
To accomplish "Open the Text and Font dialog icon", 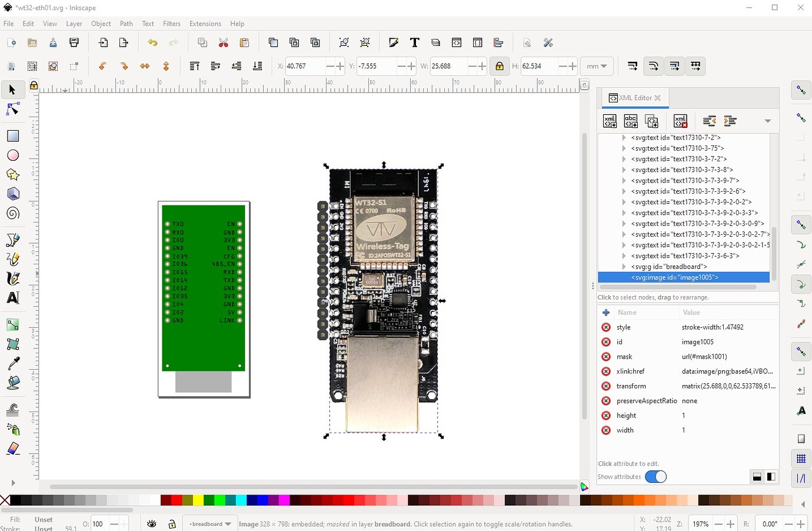I will [x=415, y=42].
